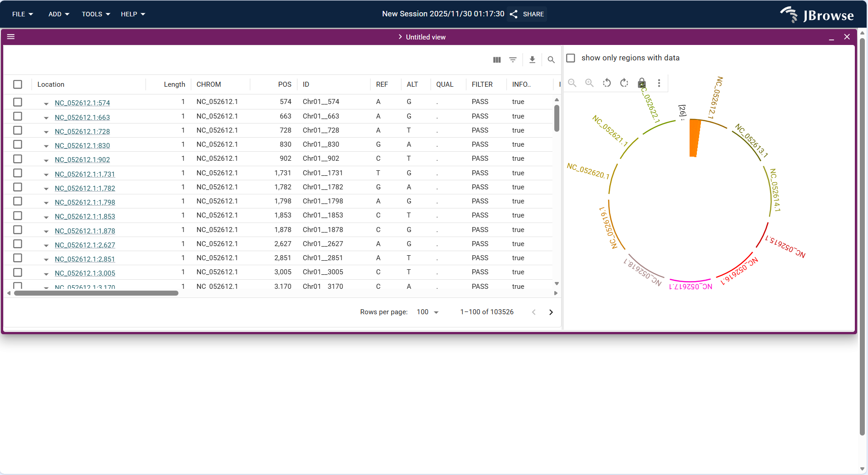Rotate the circular view counterclockwise

click(x=607, y=83)
